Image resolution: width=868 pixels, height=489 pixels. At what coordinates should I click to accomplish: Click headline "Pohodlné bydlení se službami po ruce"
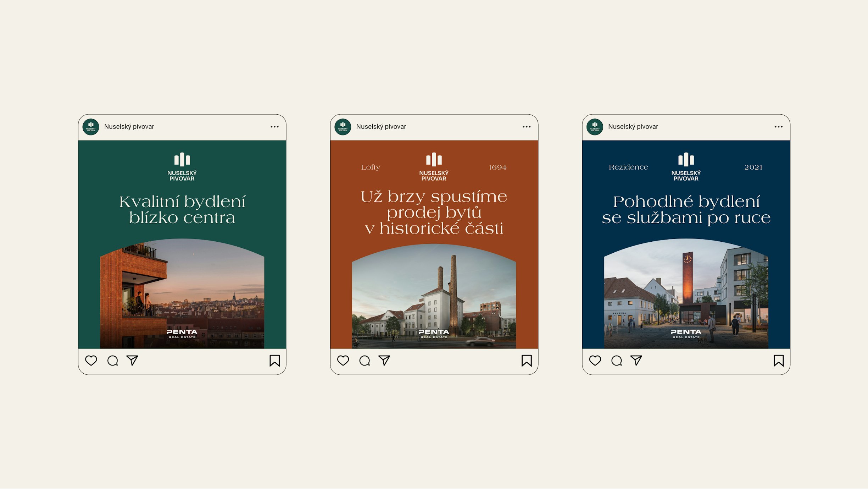(686, 210)
